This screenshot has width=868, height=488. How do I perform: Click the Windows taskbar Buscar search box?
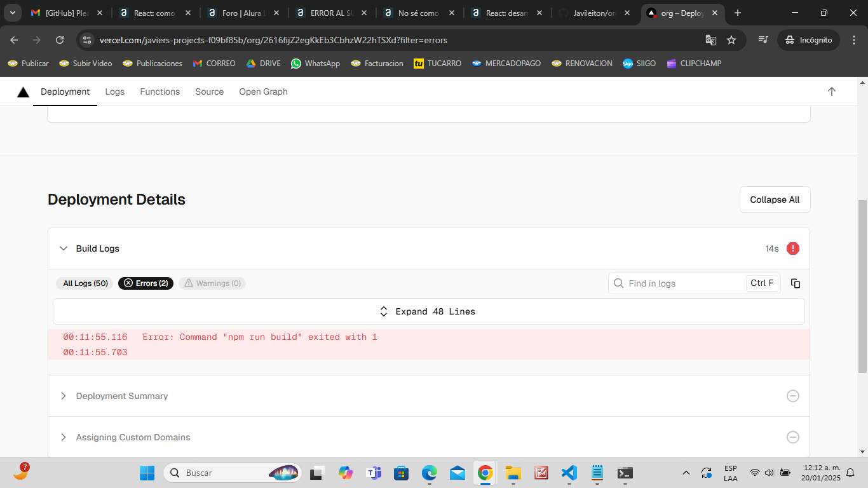tap(233, 473)
